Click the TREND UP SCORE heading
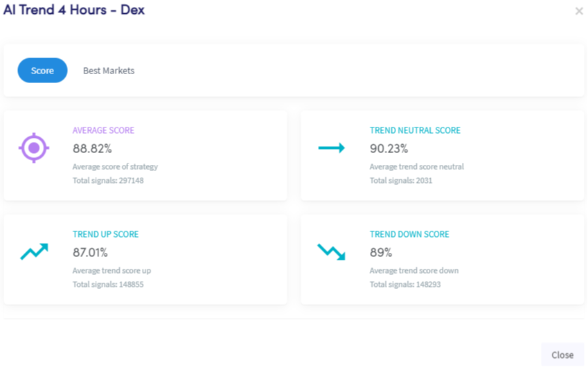 tap(106, 234)
